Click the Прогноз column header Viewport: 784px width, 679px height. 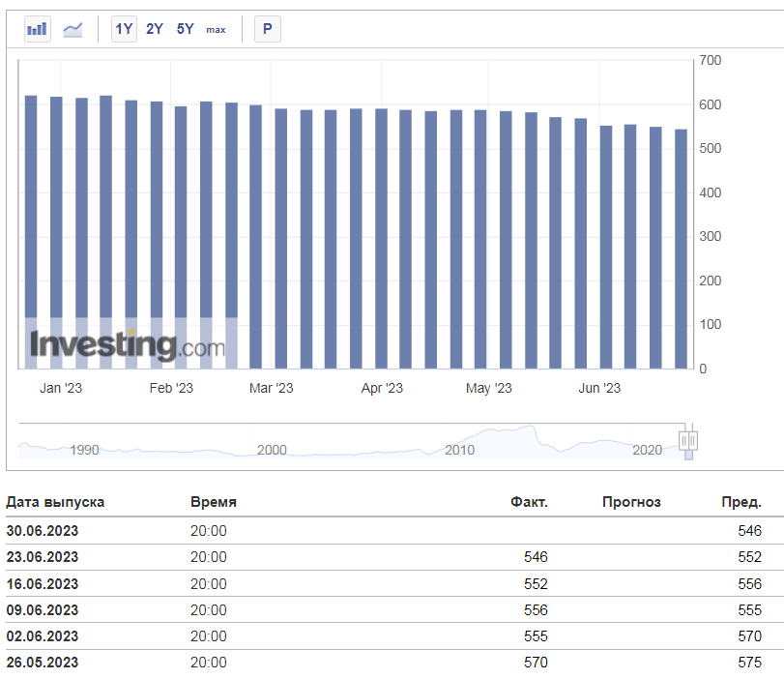point(631,502)
